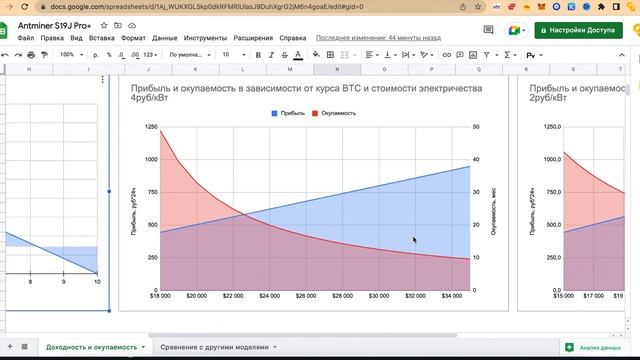Click the merge cells icon
The image size is (640, 360).
(344, 55)
